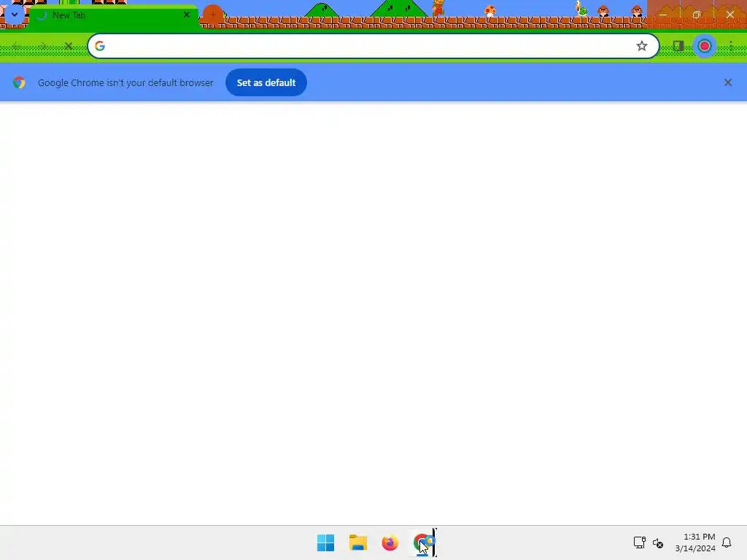Open network status tray icon
The height and width of the screenshot is (560, 747).
pyautogui.click(x=639, y=542)
